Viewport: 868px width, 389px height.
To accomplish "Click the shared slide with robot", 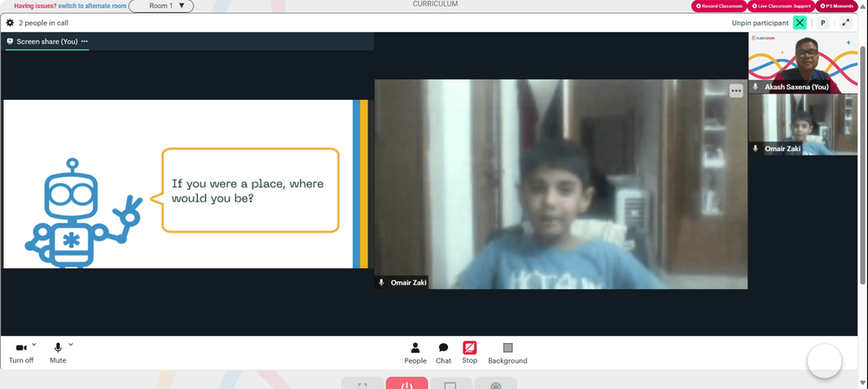I will pos(186,184).
